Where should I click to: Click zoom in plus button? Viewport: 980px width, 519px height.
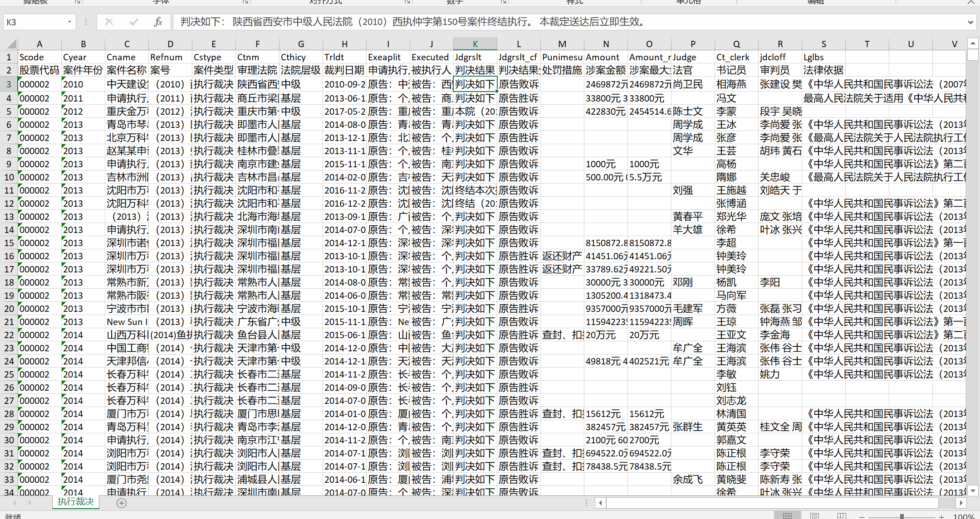click(942, 516)
